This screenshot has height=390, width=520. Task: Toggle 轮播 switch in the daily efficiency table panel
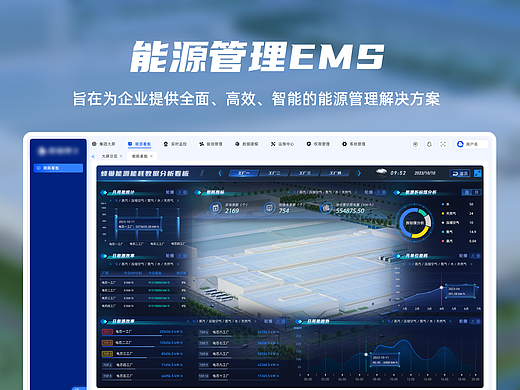182,256
